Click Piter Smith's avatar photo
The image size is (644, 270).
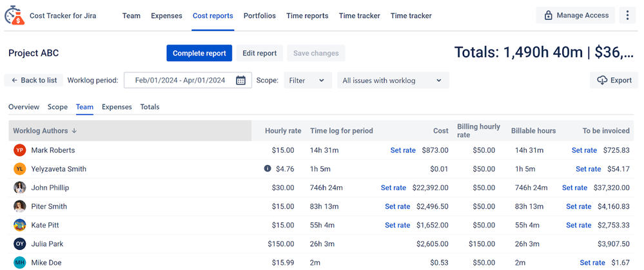20,206
